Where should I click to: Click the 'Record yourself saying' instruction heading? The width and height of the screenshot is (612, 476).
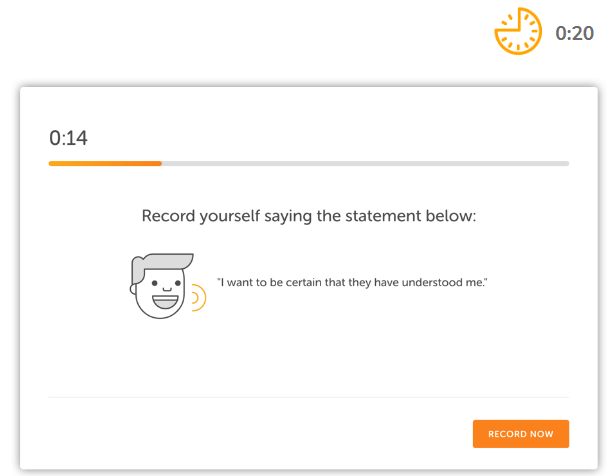click(x=308, y=216)
